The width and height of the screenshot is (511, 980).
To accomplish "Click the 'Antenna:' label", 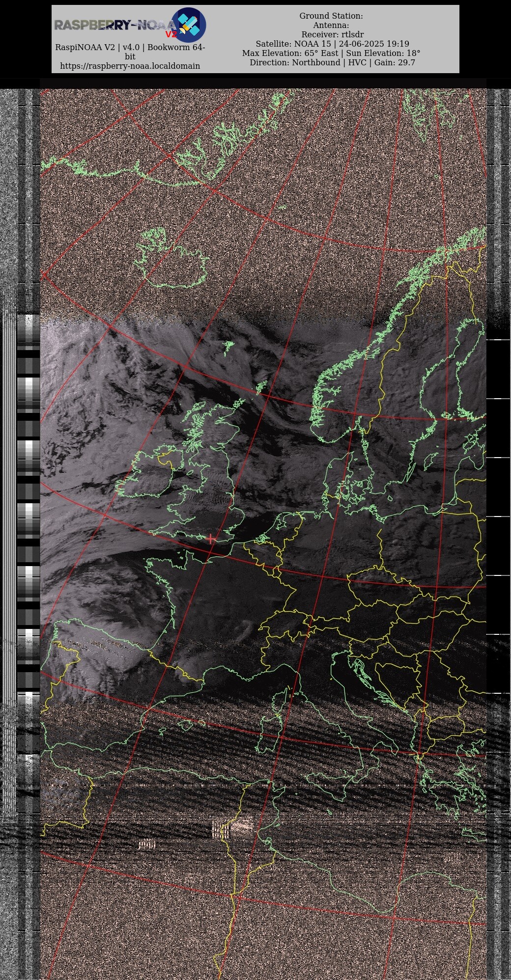I will tap(331, 25).
